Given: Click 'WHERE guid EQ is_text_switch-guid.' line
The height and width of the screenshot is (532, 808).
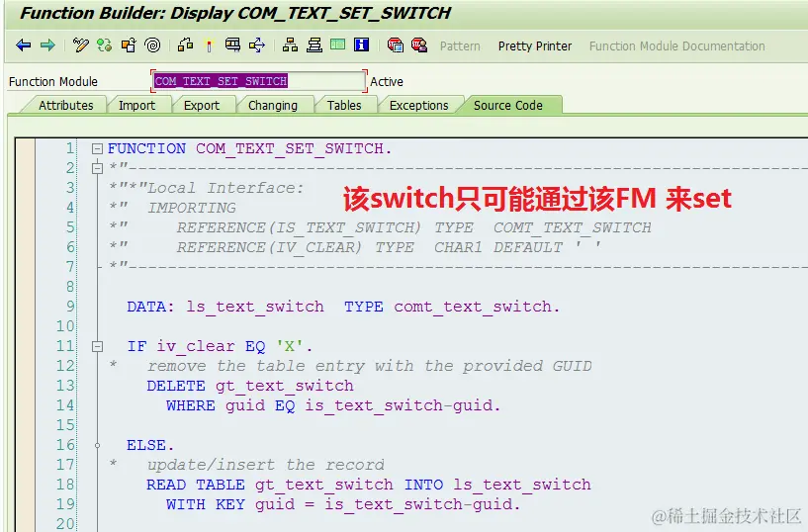Looking at the screenshot, I should click(333, 405).
